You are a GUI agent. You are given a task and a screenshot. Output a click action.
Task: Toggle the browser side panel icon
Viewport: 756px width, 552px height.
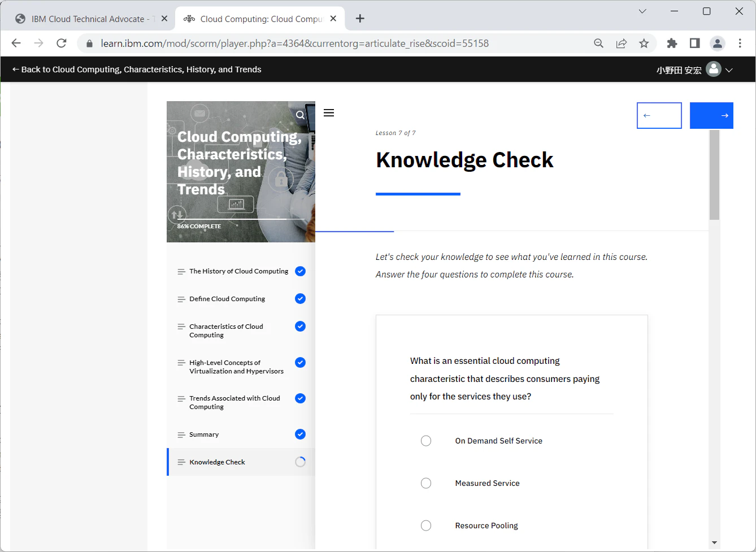[695, 44]
